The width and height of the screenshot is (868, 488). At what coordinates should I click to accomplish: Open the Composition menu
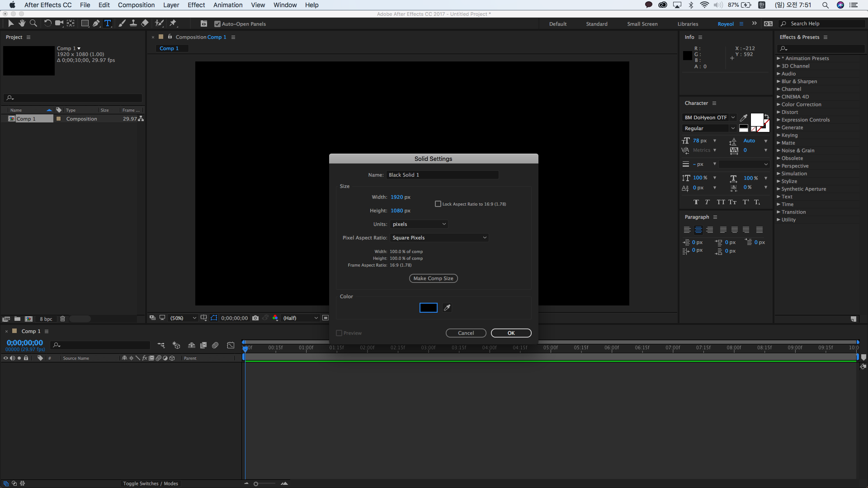136,5
